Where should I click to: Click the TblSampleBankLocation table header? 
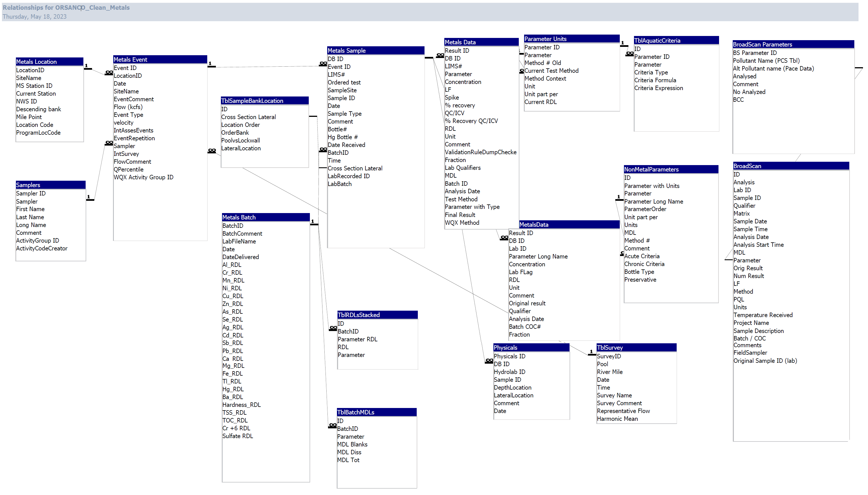264,101
